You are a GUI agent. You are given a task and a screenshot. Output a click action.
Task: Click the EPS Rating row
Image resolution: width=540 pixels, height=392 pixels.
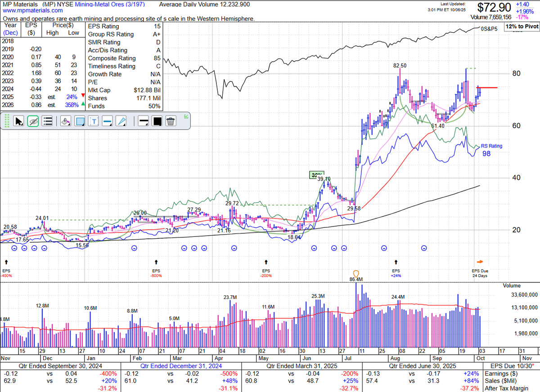tap(124, 27)
